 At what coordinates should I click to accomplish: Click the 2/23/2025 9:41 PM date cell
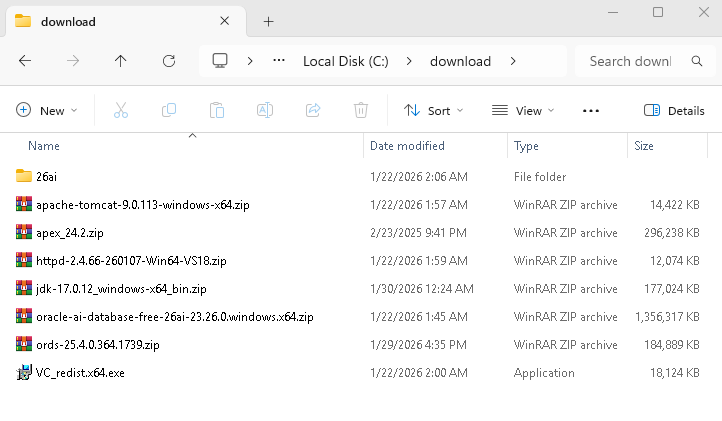pos(418,233)
